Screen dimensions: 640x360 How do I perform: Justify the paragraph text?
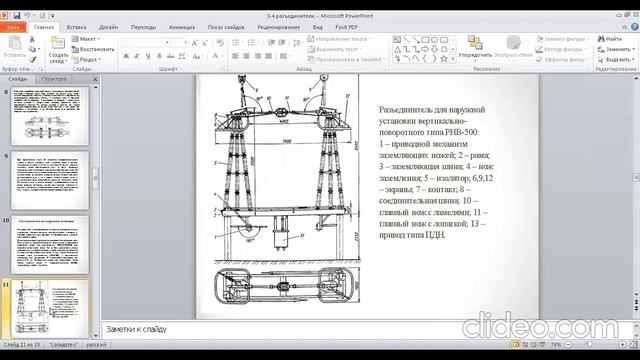(268, 56)
